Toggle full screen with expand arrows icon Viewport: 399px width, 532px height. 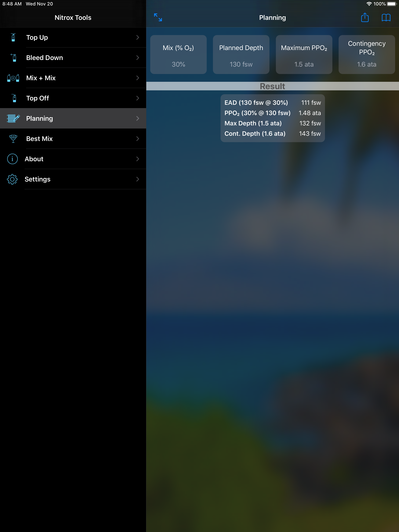pos(158,17)
